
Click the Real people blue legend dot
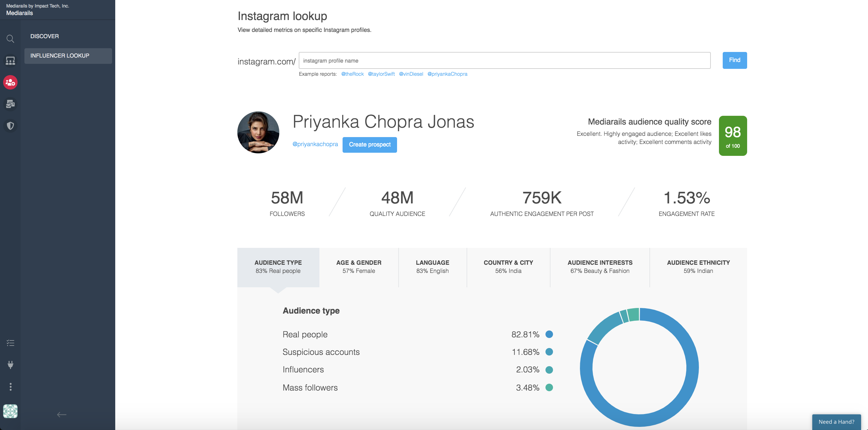tap(549, 334)
